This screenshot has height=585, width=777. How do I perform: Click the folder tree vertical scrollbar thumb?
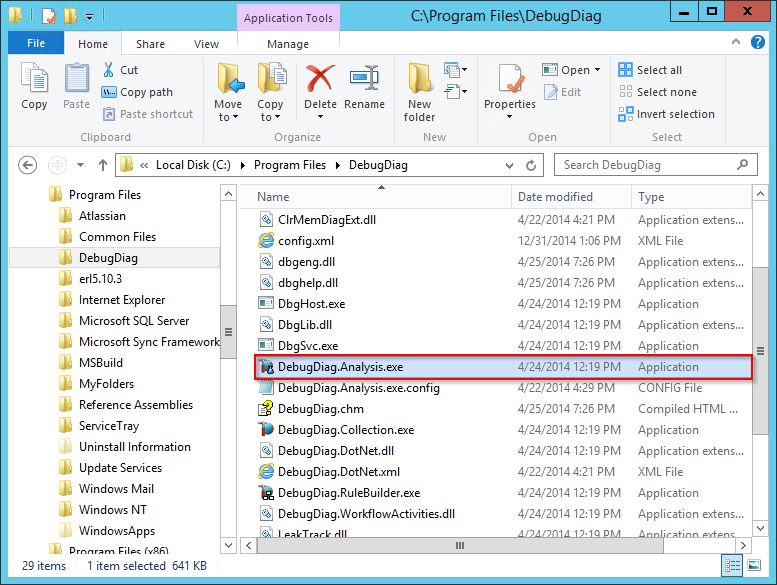(228, 331)
